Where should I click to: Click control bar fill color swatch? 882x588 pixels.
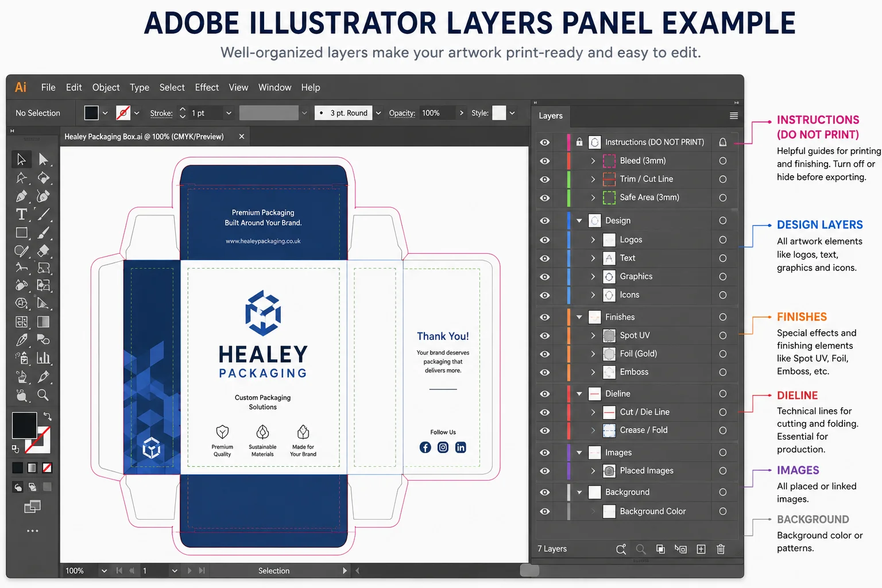91,113
